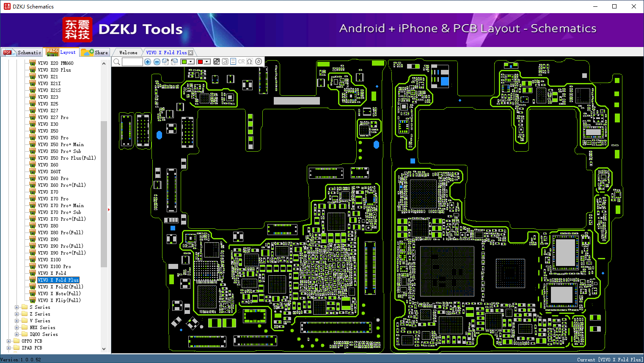Image resolution: width=644 pixels, height=363 pixels.
Task: Click the DZKJ logo in the banner
Action: tap(77, 30)
